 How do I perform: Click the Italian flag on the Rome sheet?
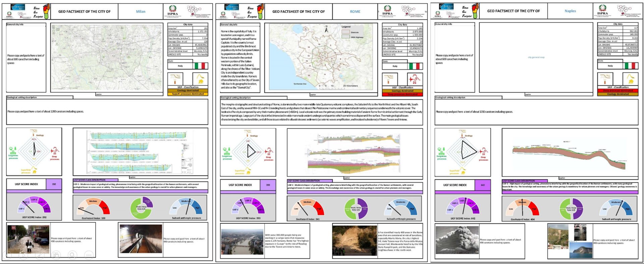pyautogui.click(x=415, y=66)
